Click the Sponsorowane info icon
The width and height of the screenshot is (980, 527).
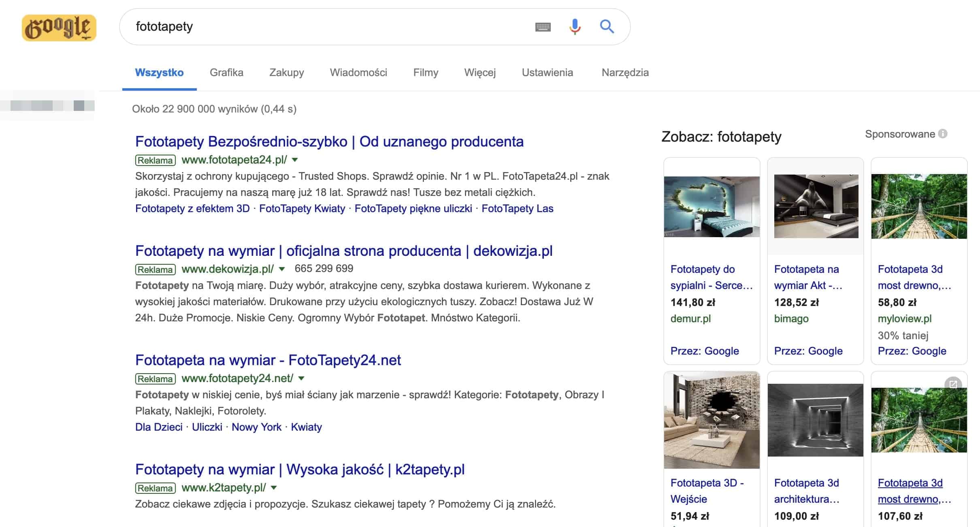pyautogui.click(x=943, y=134)
